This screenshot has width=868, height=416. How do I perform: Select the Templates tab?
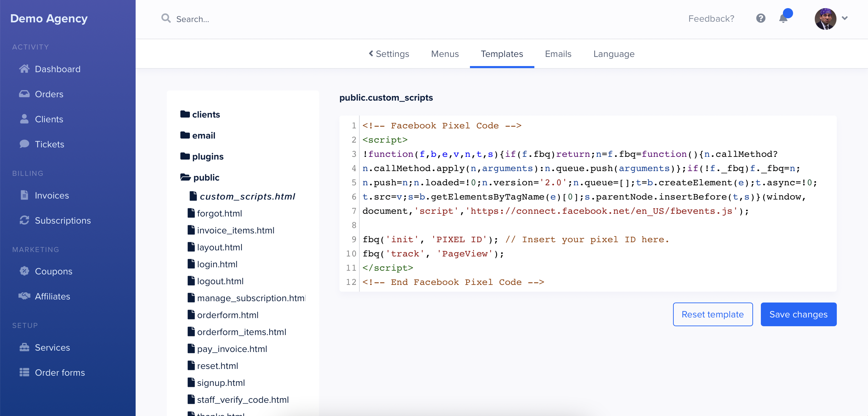pyautogui.click(x=502, y=54)
